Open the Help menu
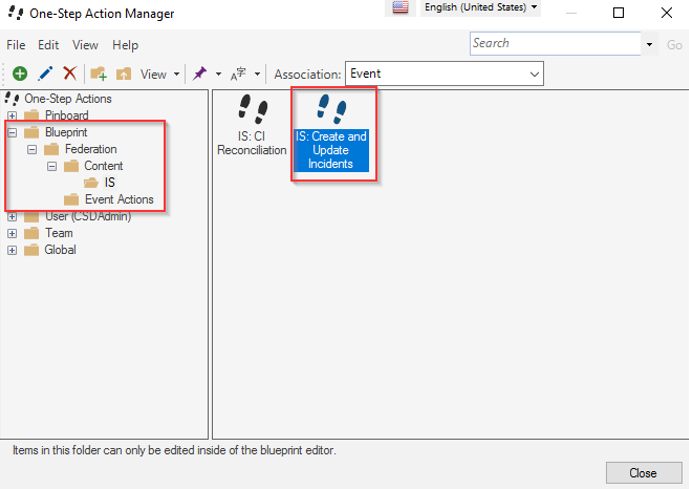Screen dimensions: 689x489 (125, 45)
